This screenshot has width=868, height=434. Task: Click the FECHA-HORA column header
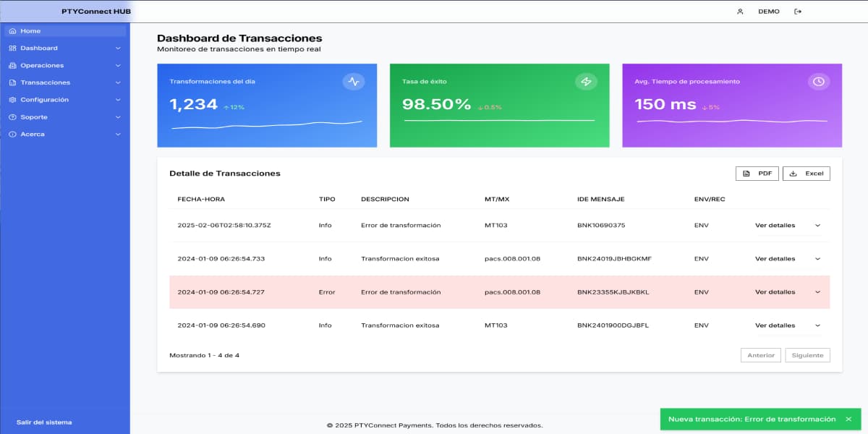coord(200,199)
